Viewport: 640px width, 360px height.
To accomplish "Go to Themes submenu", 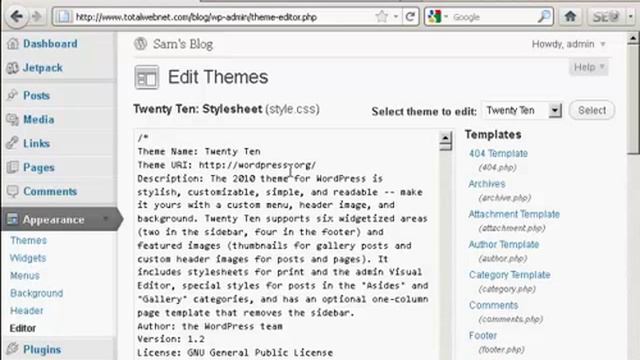I will pyautogui.click(x=29, y=240).
